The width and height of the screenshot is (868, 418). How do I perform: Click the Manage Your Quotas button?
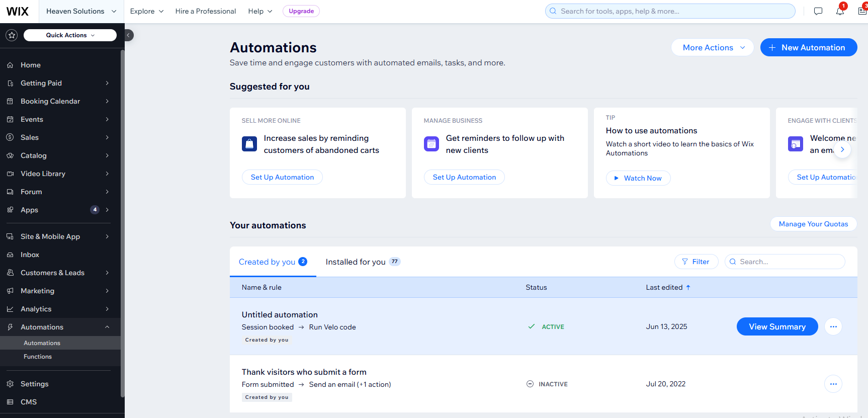[x=813, y=224]
